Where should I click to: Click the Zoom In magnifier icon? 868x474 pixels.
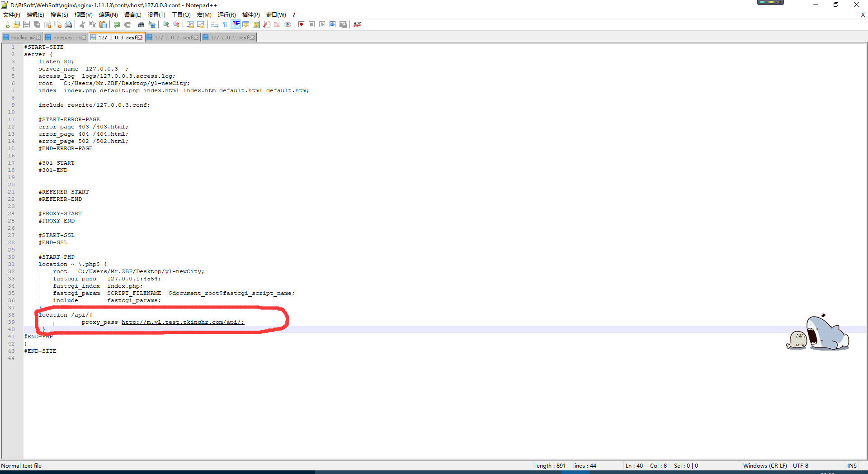click(x=166, y=24)
